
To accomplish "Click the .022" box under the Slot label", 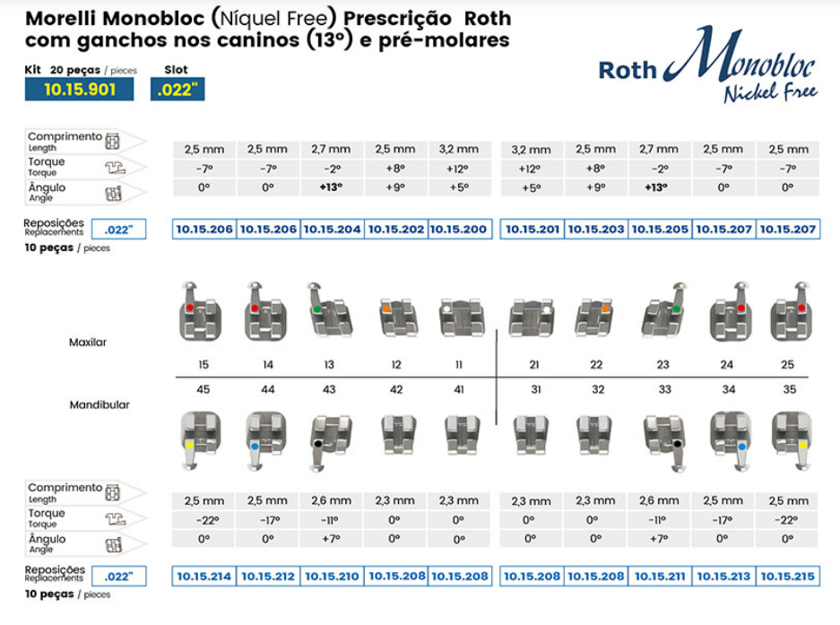I will [178, 89].
